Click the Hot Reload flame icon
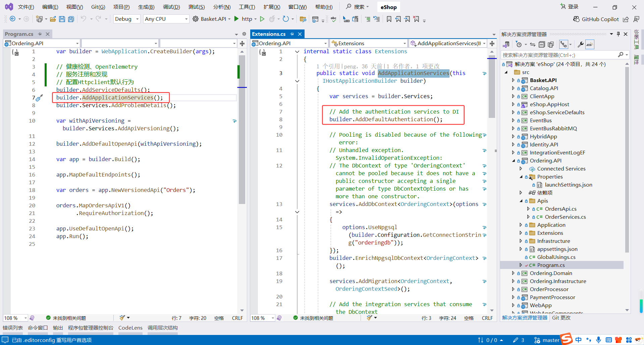Screen dimensions: 644x345 pos(272,19)
